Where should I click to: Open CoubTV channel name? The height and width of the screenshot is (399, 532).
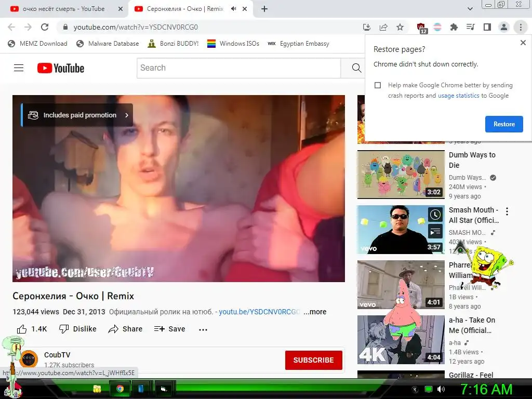(x=57, y=355)
